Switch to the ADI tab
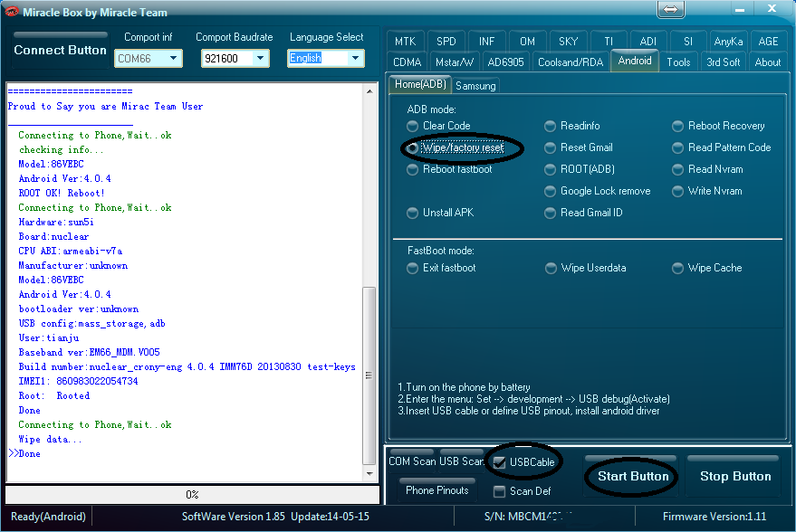Viewport: 796px width, 532px height. point(647,41)
